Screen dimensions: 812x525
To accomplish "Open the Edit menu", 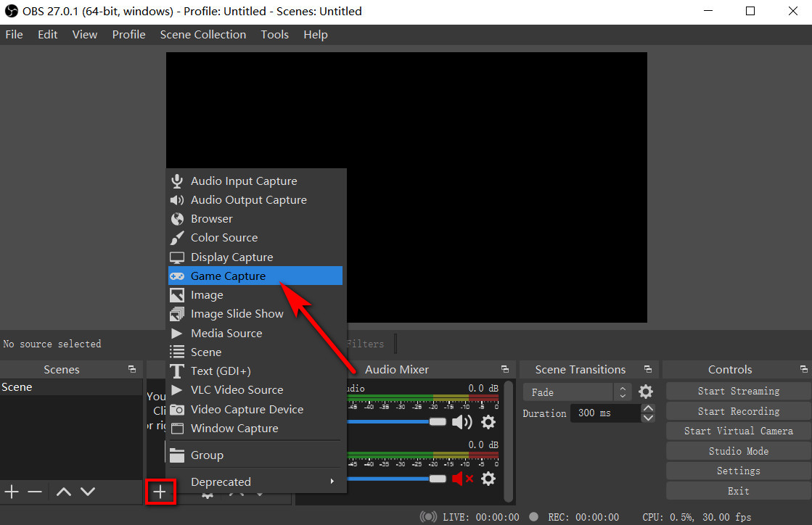I will (48, 35).
